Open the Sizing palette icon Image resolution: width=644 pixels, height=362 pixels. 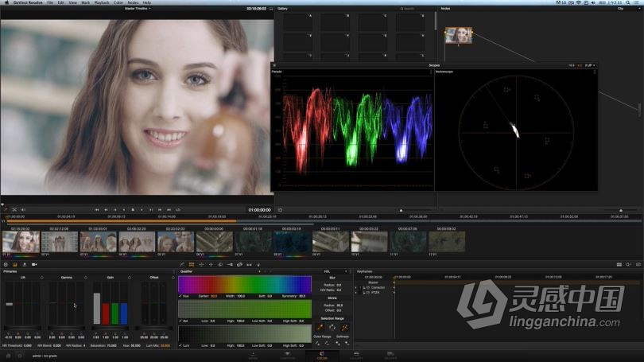coord(239,265)
